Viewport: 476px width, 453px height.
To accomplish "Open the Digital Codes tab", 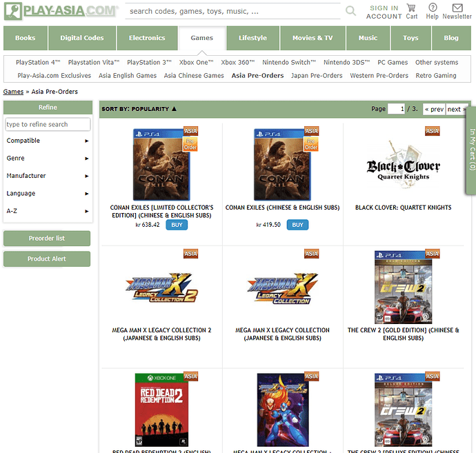I will [82, 38].
